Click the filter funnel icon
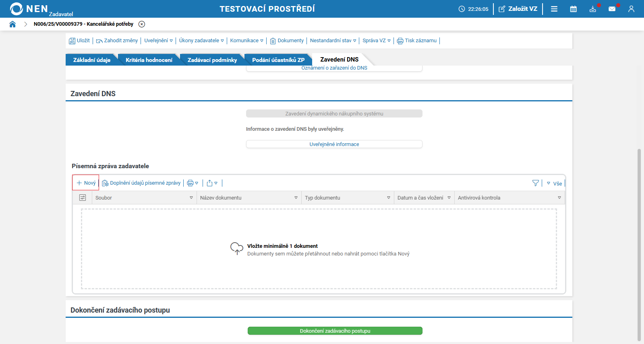Screen dimensions: 644x344 pyautogui.click(x=535, y=183)
